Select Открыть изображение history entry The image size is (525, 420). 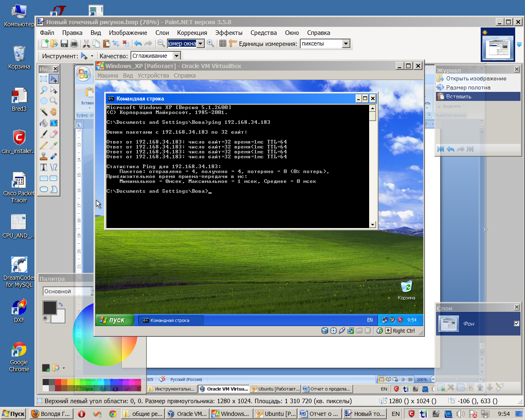(478, 78)
